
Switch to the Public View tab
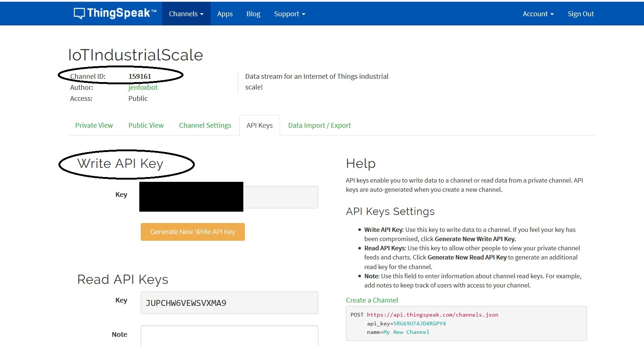point(146,125)
